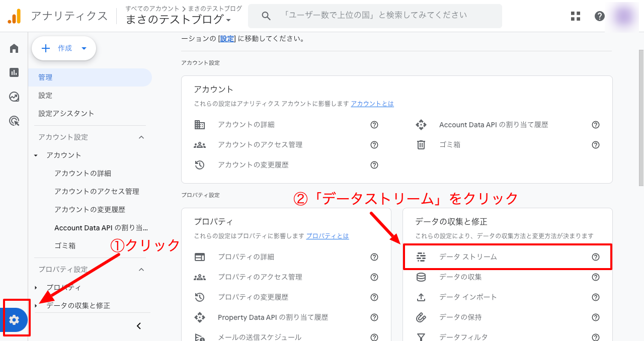Open the 作成 create dropdown button
Screen dimensions: 644x341
(x=64, y=48)
